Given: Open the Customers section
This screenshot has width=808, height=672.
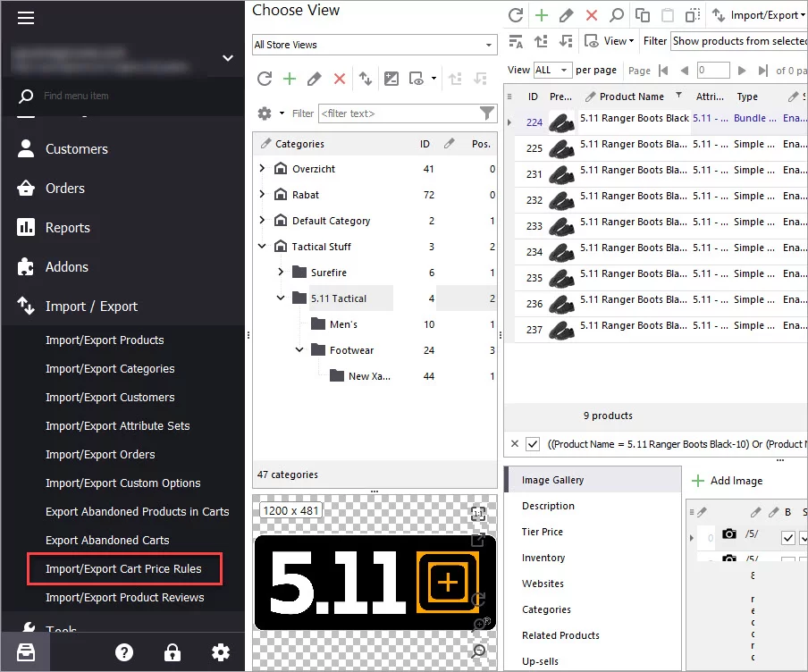Looking at the screenshot, I should [x=76, y=149].
